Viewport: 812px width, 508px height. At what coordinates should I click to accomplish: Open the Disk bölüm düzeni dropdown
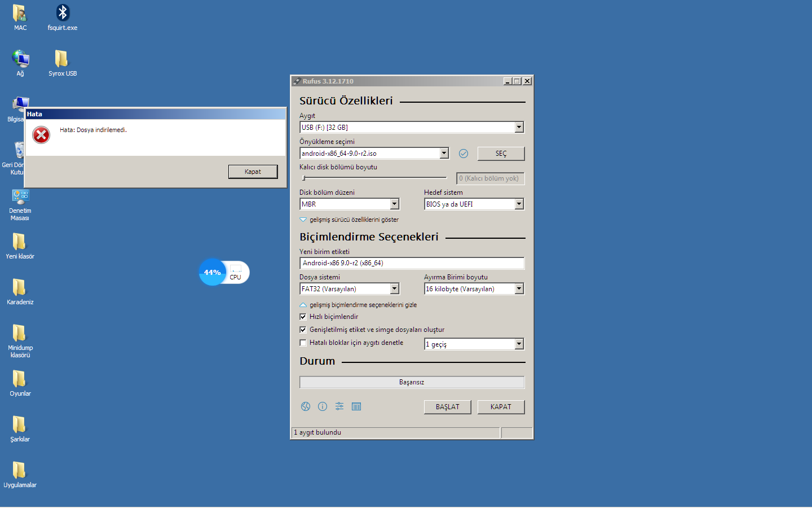(394, 204)
